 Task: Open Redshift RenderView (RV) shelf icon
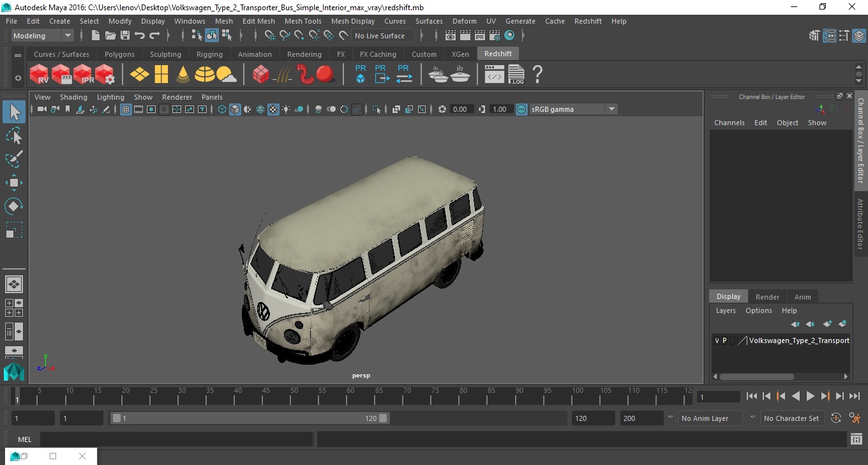(40, 74)
